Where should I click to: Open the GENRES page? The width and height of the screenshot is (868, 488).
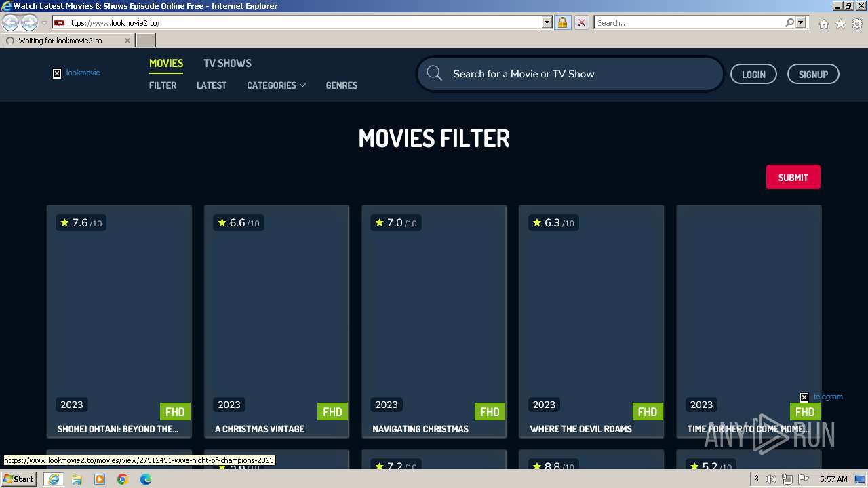coord(341,85)
